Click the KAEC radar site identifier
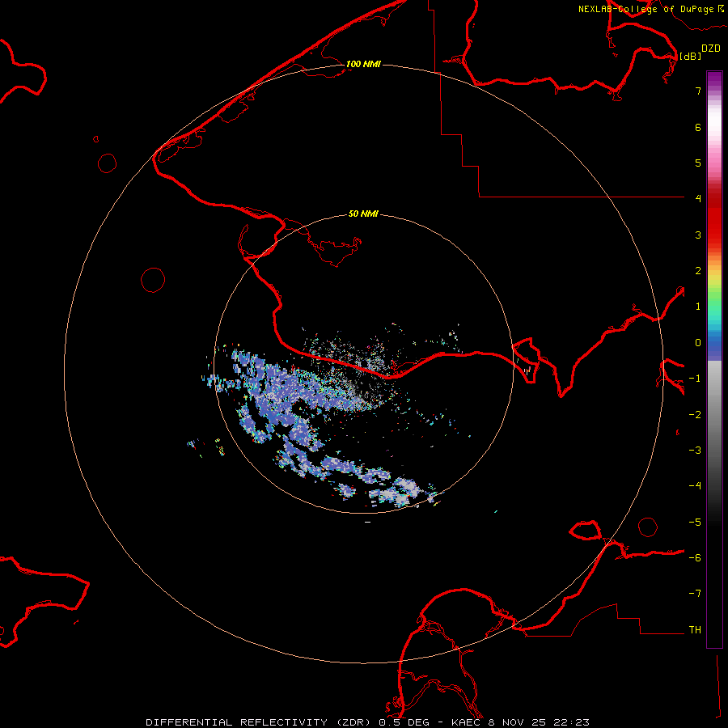The height and width of the screenshot is (728, 728). (x=467, y=722)
